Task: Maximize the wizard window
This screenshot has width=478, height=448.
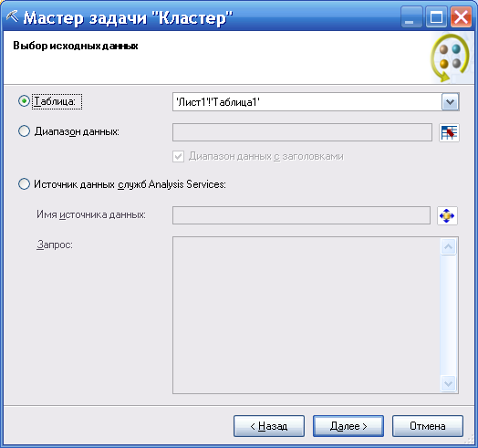Action: [436, 17]
